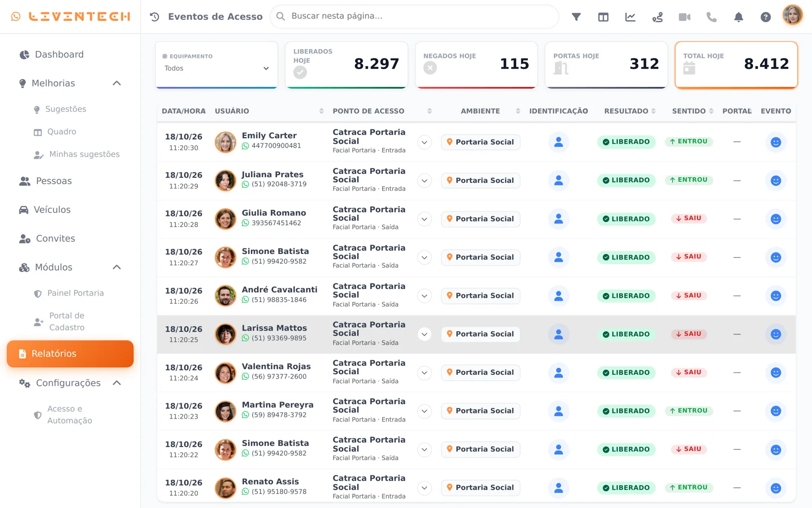Click Juliana Prates' profile photo
The height and width of the screenshot is (508, 812).
tap(225, 180)
